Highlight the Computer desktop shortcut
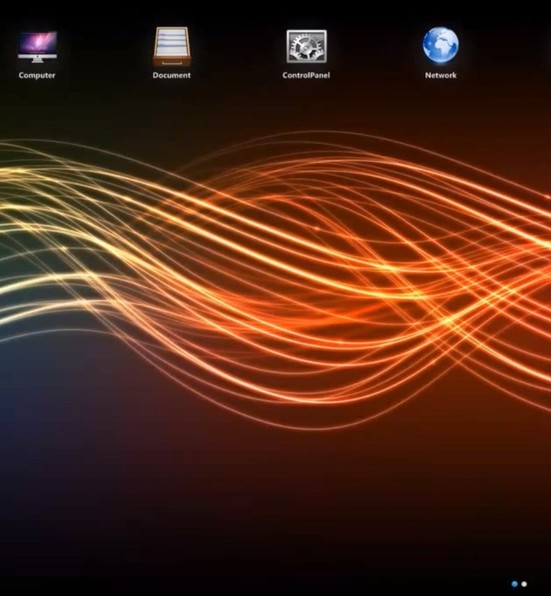The width and height of the screenshot is (551, 596). [37, 55]
